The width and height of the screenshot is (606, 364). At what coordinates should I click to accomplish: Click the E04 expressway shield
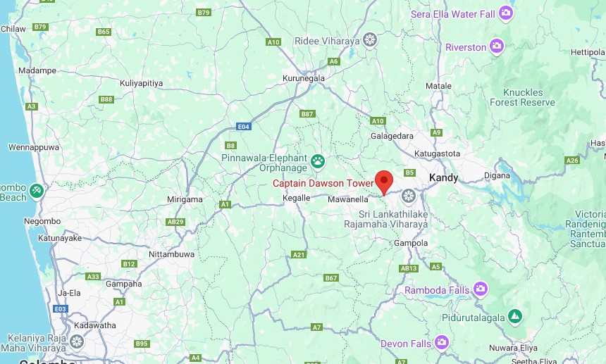click(244, 126)
